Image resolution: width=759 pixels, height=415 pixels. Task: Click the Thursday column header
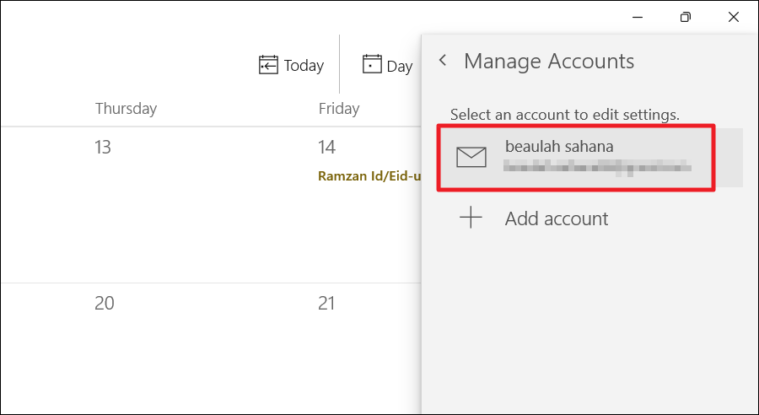(x=126, y=108)
